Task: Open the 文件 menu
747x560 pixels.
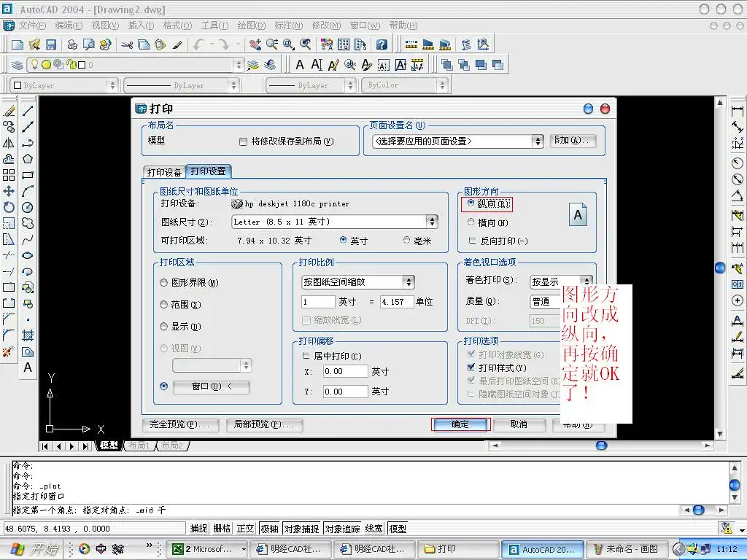Action: click(x=32, y=26)
